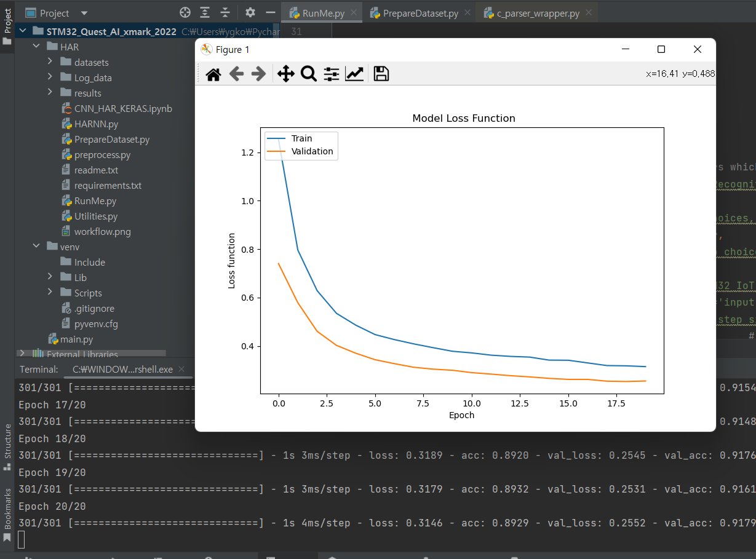Click the Terminal panel label
Image resolution: width=756 pixels, height=559 pixels.
coord(39,369)
